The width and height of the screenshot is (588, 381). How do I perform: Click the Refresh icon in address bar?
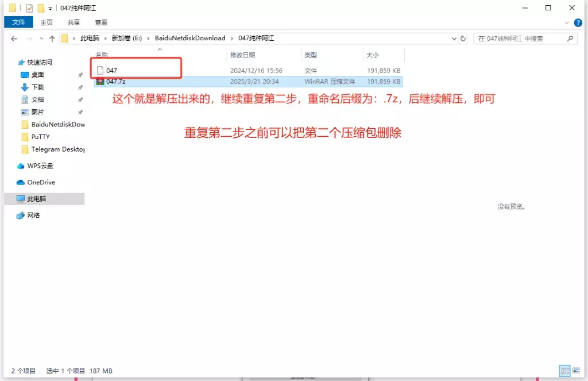(x=463, y=39)
